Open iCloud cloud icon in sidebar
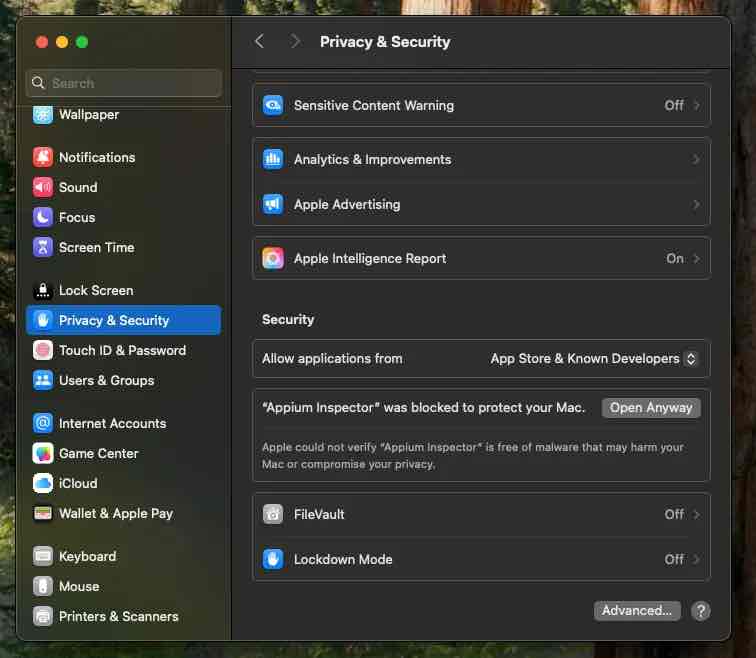Screen dimensions: 756x658 [43, 483]
